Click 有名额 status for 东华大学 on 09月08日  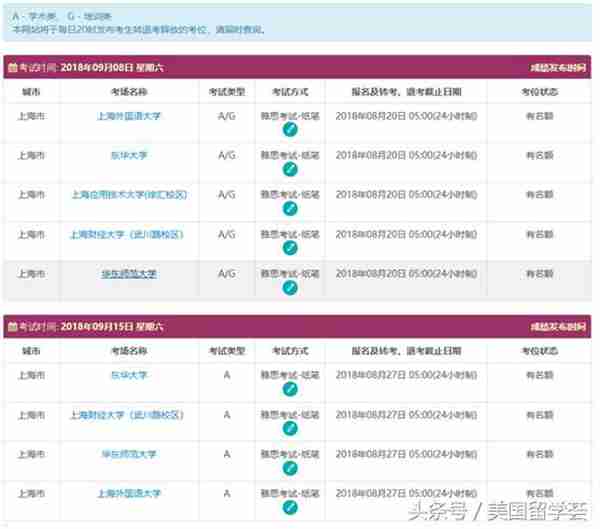point(540,155)
